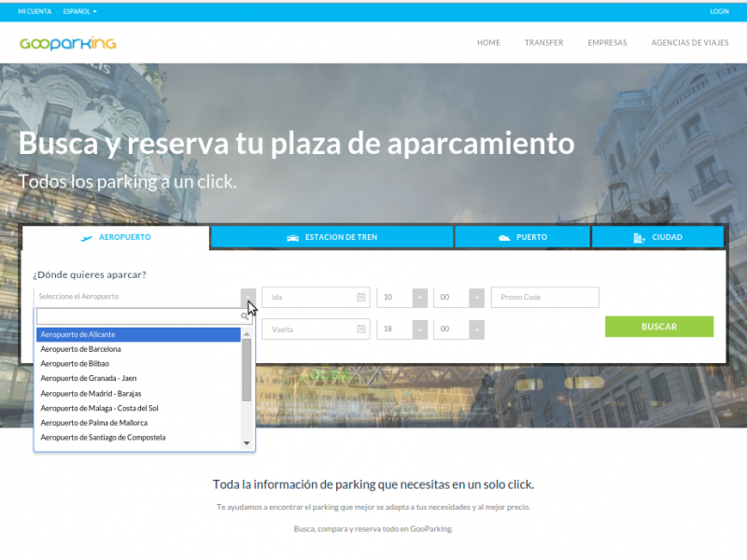Image resolution: width=747 pixels, height=560 pixels.
Task: Select Aeropuerto de Madrid - Barajas option
Action: click(x=91, y=393)
